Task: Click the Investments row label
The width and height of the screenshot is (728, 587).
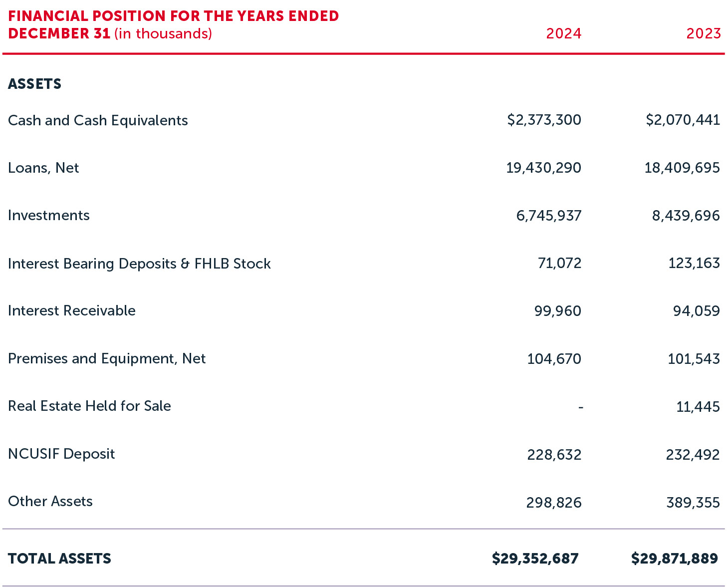Action: [x=49, y=215]
